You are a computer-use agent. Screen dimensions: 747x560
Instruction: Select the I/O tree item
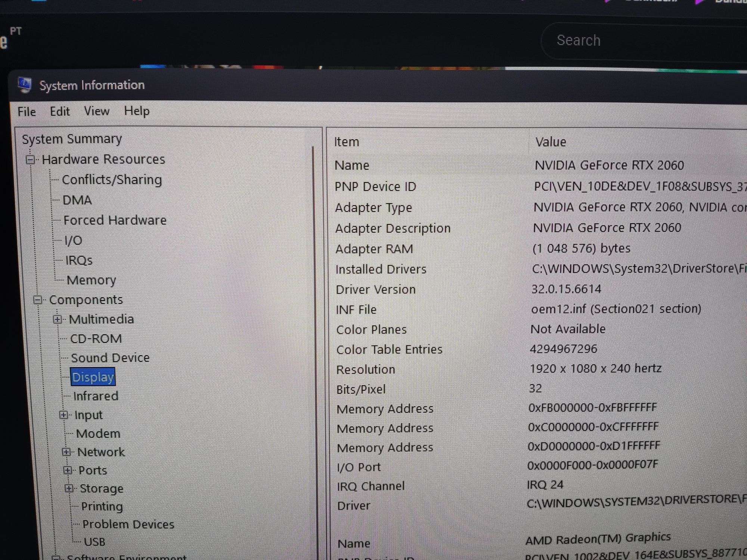tap(73, 240)
